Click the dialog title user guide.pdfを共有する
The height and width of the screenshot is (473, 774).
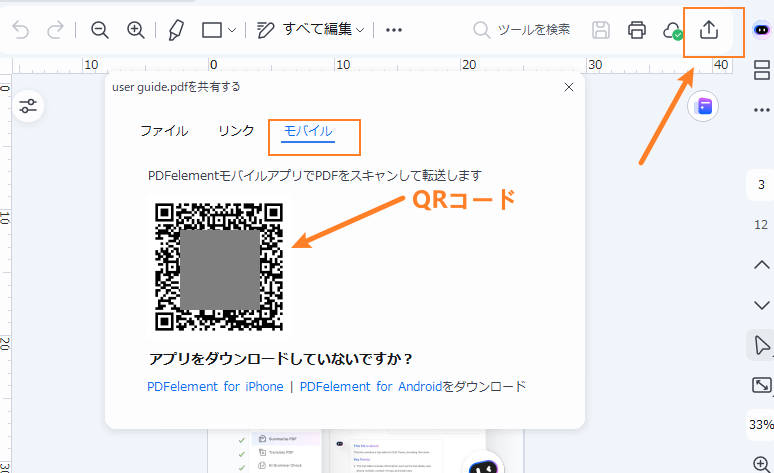point(176,87)
